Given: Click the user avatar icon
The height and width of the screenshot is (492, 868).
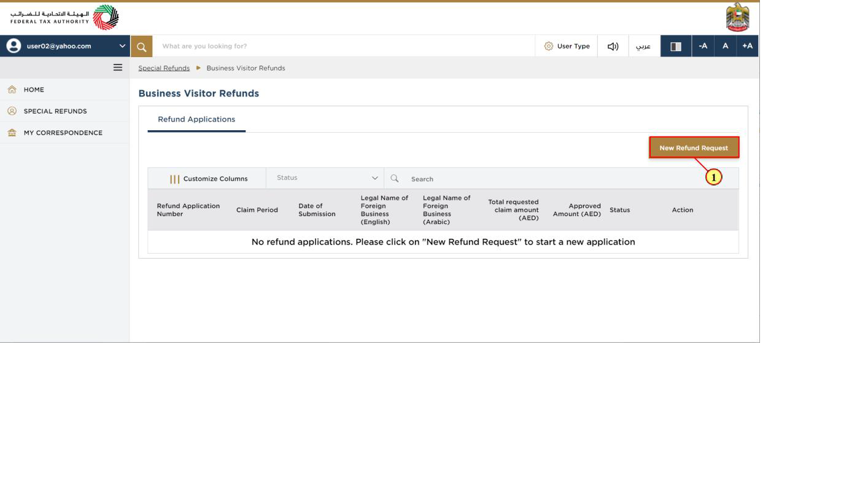Looking at the screenshot, I should 13,46.
